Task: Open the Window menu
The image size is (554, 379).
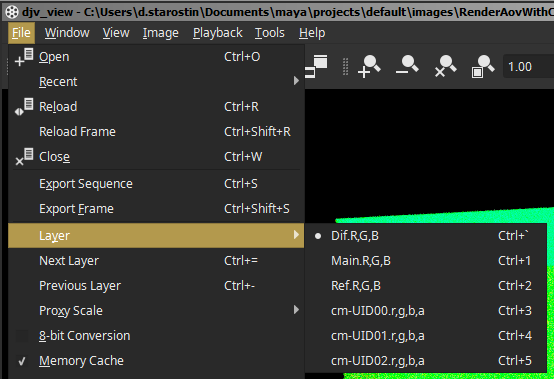Action: click(67, 33)
